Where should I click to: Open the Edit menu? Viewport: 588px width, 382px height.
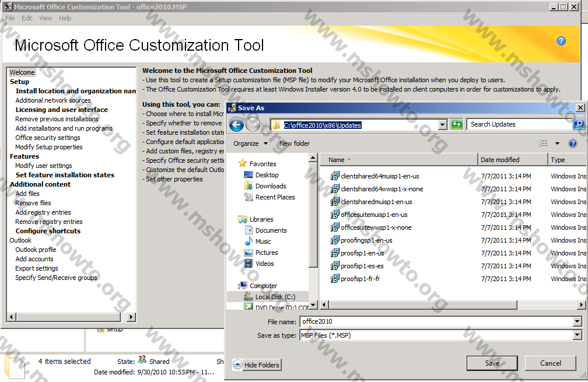coord(27,18)
